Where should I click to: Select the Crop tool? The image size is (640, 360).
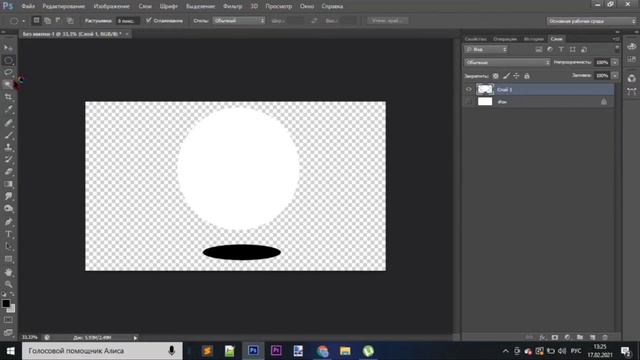click(8, 97)
